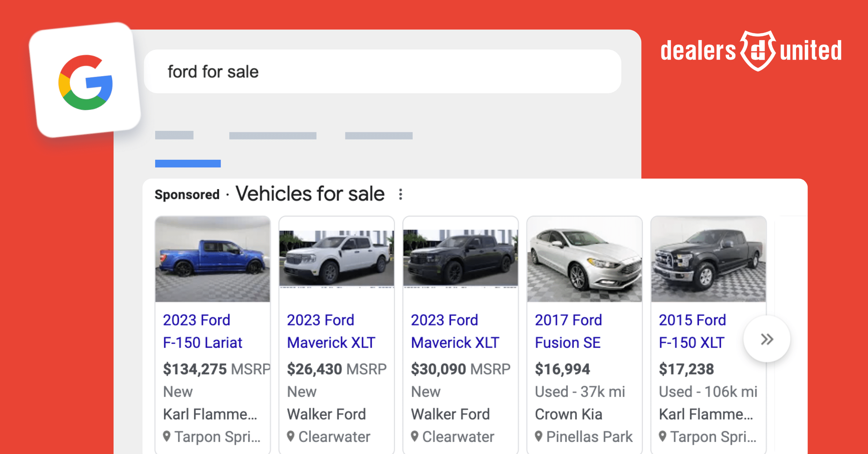Click the Crown Kia dealer name

pyautogui.click(x=569, y=414)
